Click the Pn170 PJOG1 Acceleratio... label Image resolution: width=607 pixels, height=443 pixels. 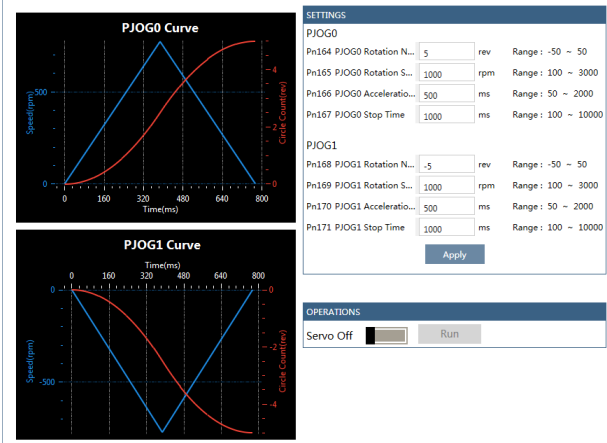tap(360, 206)
